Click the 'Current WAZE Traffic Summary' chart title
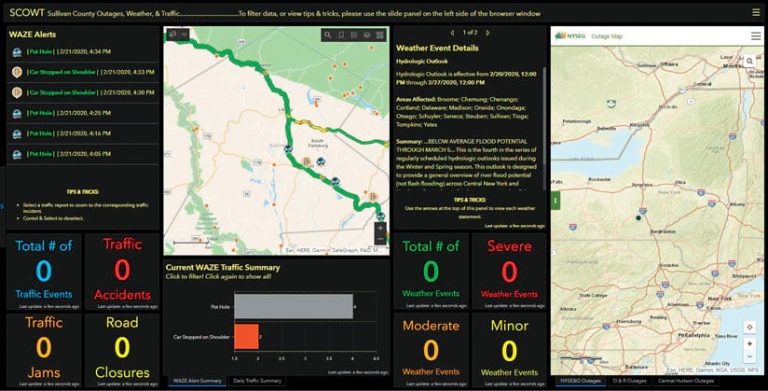Viewport: 768px width, 391px height. (222, 268)
